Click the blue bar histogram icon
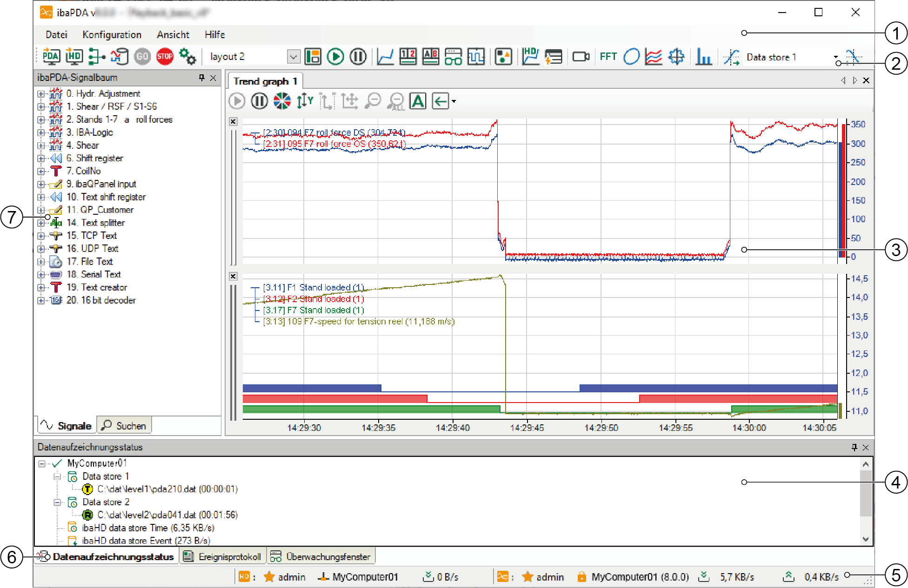Screen dimensions: 908x588 [703, 57]
